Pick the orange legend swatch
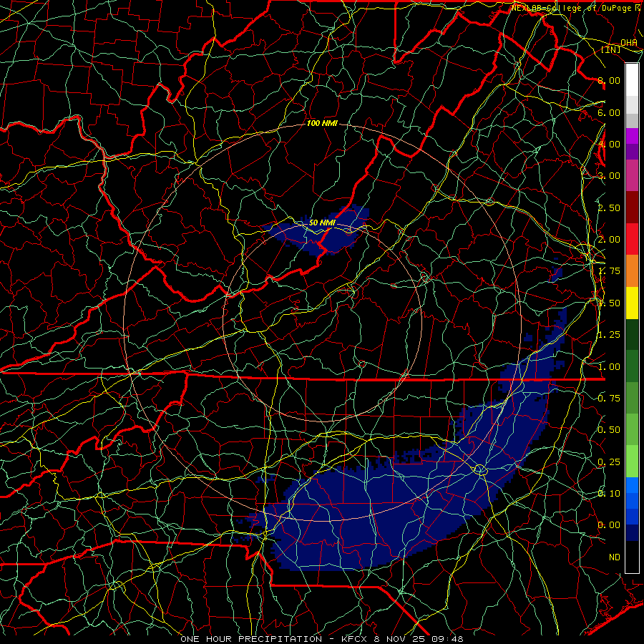 pyautogui.click(x=632, y=271)
